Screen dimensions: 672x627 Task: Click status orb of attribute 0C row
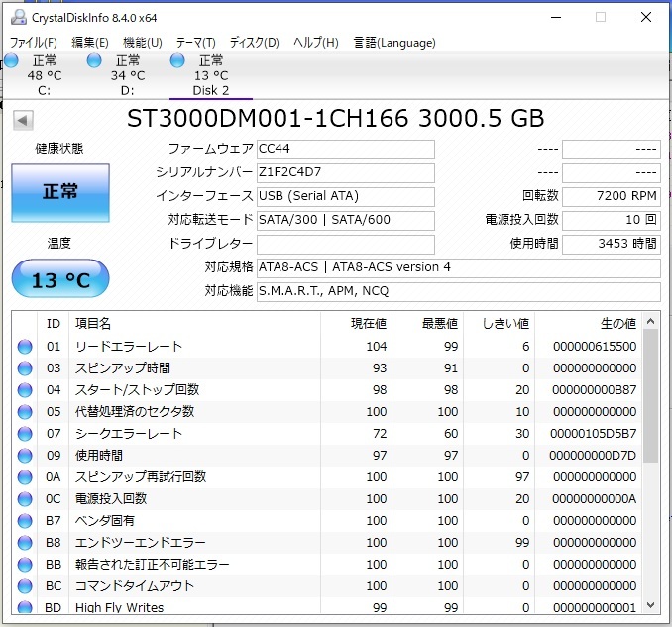(x=25, y=499)
